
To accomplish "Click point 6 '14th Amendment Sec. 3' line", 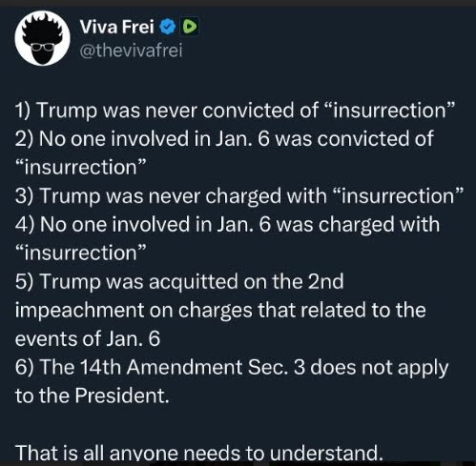I will point(232,368).
